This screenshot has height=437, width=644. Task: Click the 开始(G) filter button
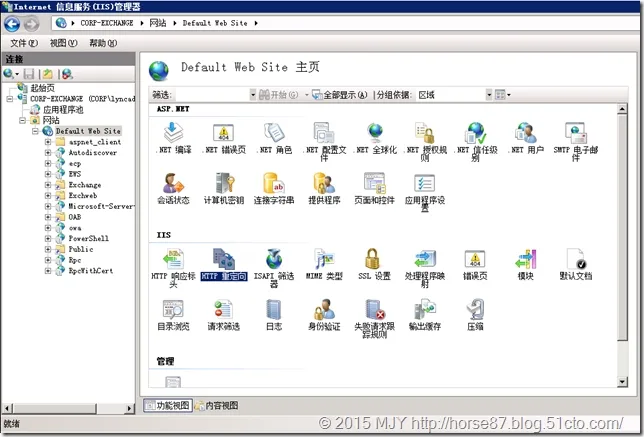point(279,95)
